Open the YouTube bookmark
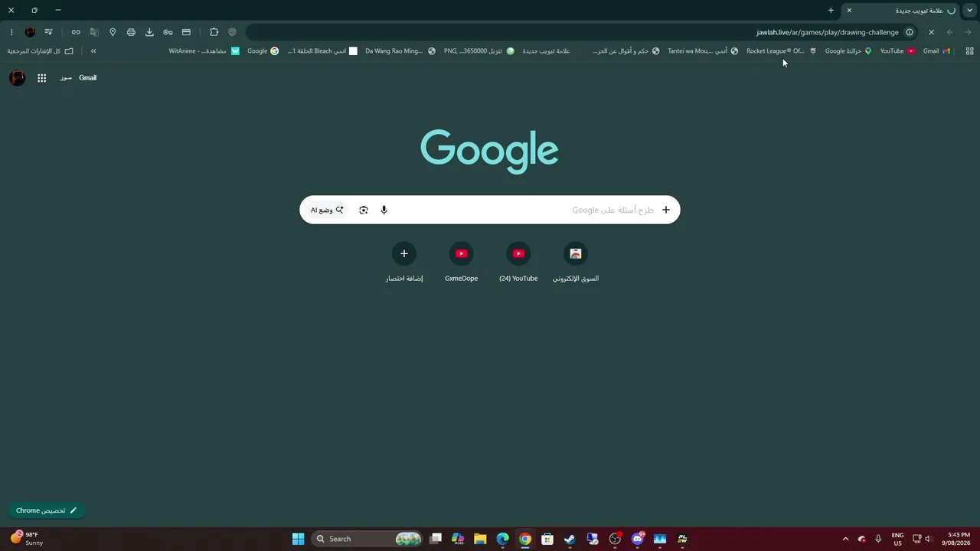 [x=897, y=51]
